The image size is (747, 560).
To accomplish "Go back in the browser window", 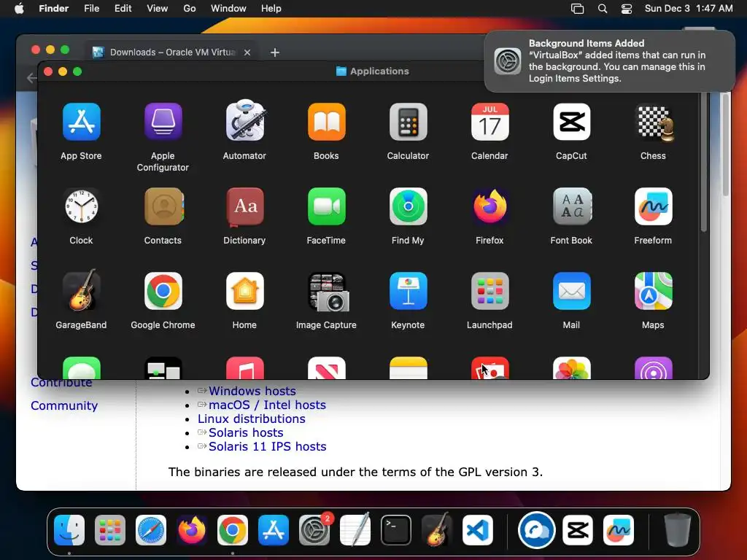I will pyautogui.click(x=31, y=77).
